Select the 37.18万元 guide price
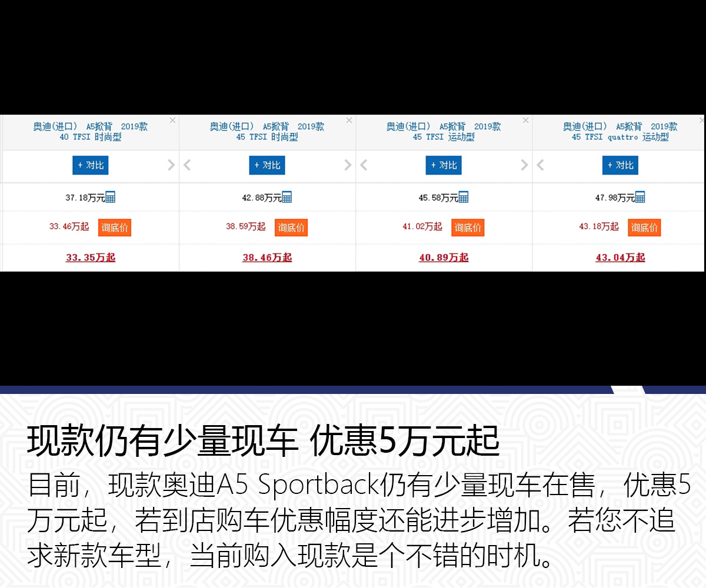The height and width of the screenshot is (588, 706). tap(85, 198)
